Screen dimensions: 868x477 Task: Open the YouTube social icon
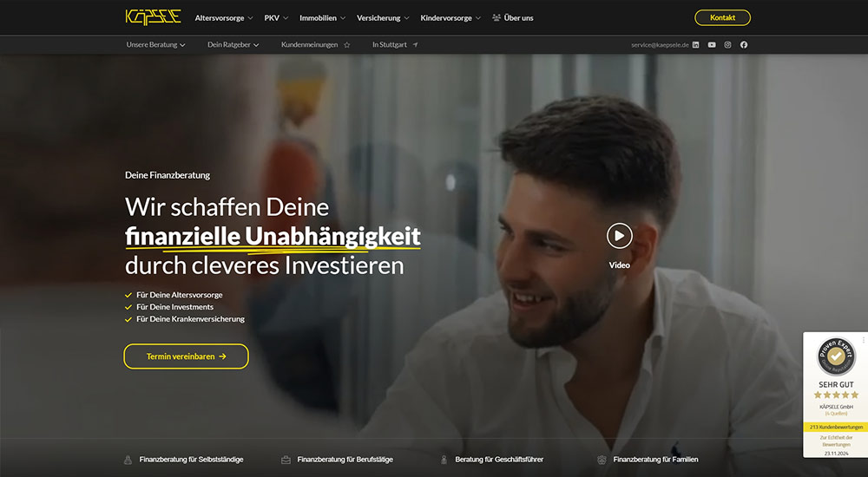pos(712,45)
